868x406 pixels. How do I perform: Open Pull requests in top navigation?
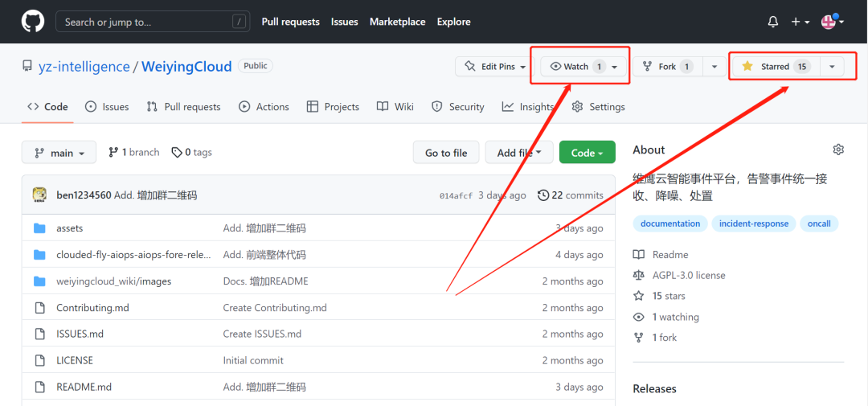[x=291, y=23]
